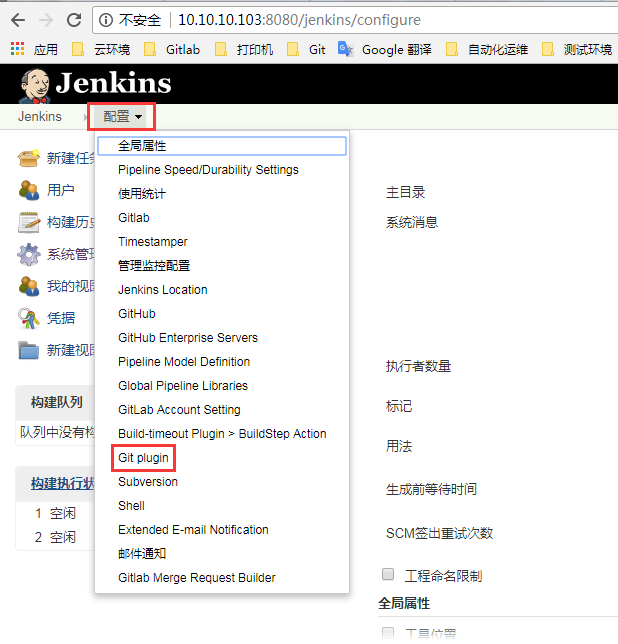Open the 凭据 sidebar link
618x644 pixels.
[x=61, y=318]
